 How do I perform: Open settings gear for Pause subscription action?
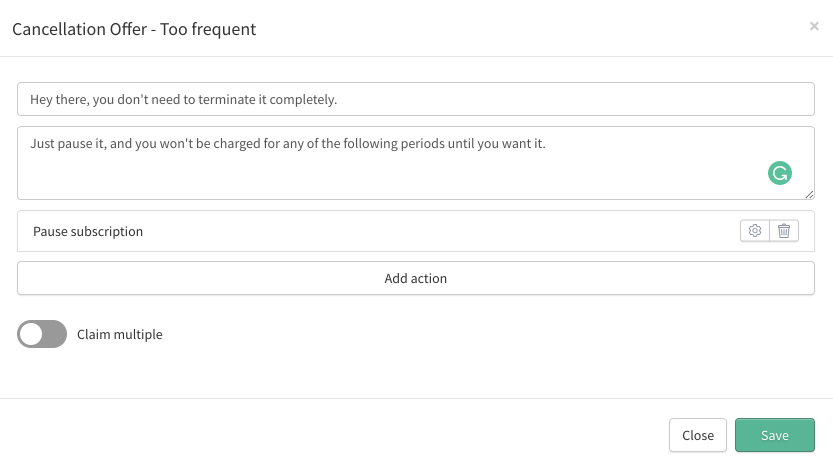pyautogui.click(x=754, y=231)
